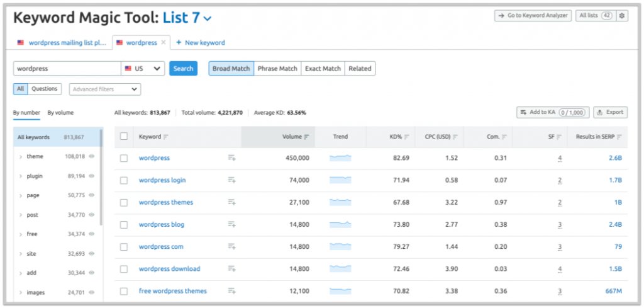Check the wordpress blog checkbox
The width and height of the screenshot is (644, 308).
click(124, 225)
